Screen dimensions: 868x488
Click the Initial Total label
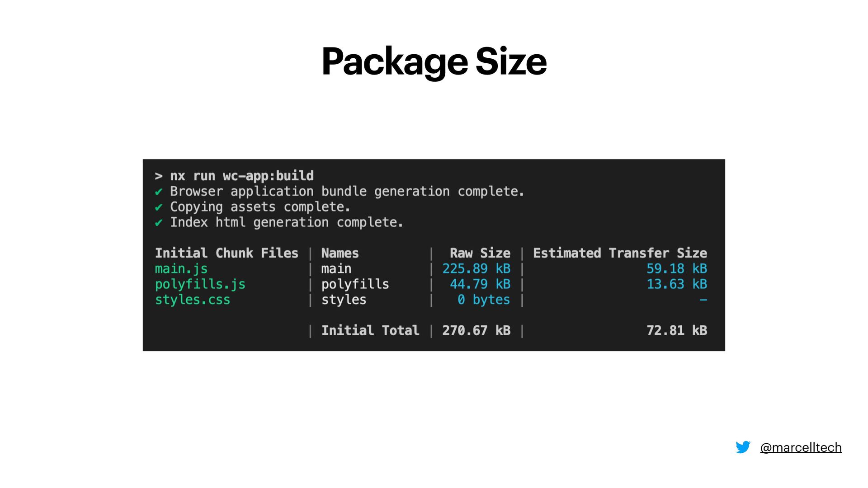[370, 330]
